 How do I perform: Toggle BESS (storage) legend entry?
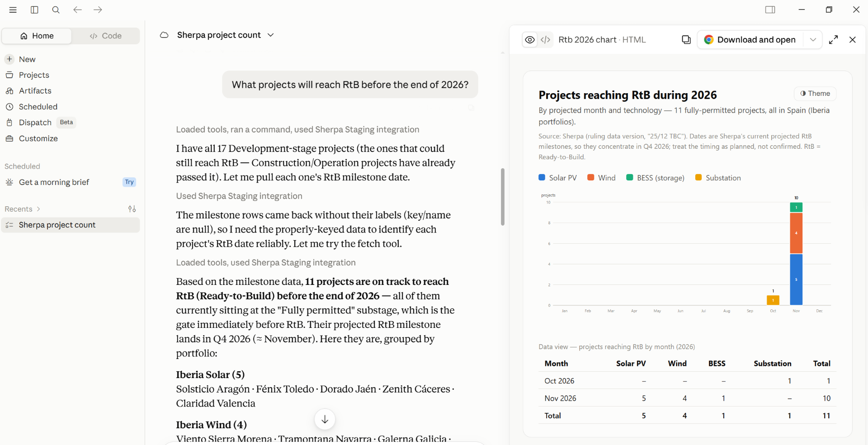coord(655,178)
